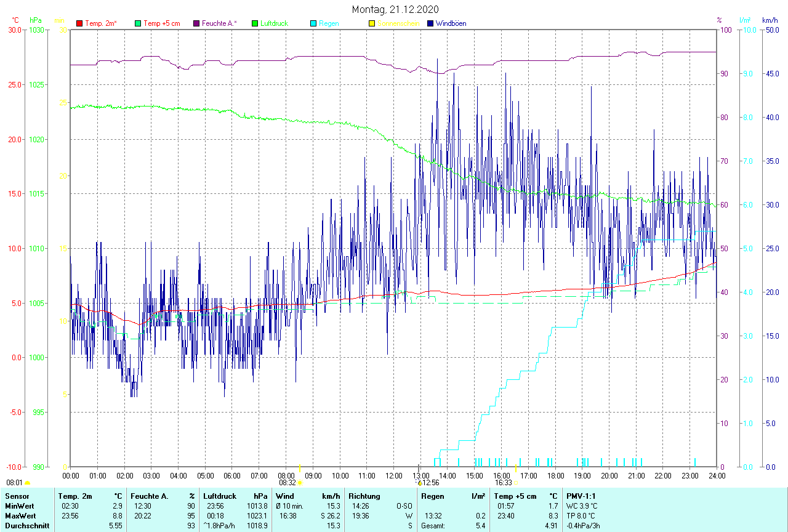
Task: Click the sunrise sun icon beside 08:32
Action: point(300,483)
